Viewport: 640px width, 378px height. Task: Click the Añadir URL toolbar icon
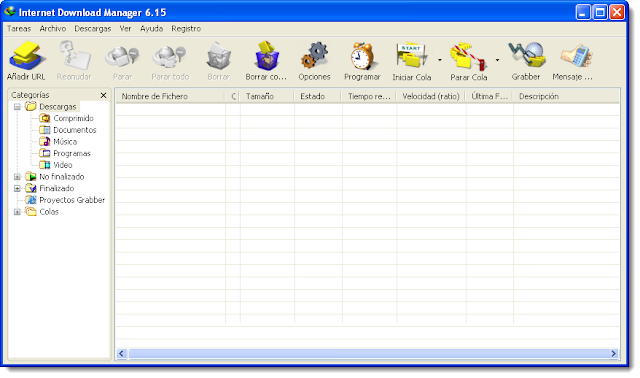pyautogui.click(x=26, y=56)
